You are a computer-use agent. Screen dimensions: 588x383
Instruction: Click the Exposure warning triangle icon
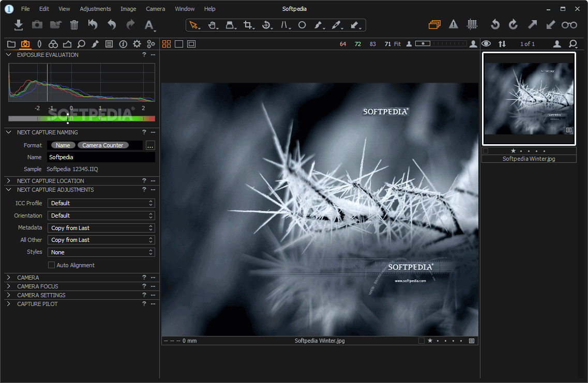click(x=454, y=25)
